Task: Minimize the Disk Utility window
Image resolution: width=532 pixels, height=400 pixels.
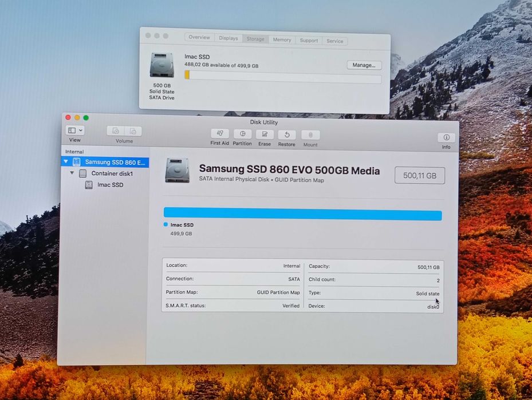Action: tap(77, 118)
